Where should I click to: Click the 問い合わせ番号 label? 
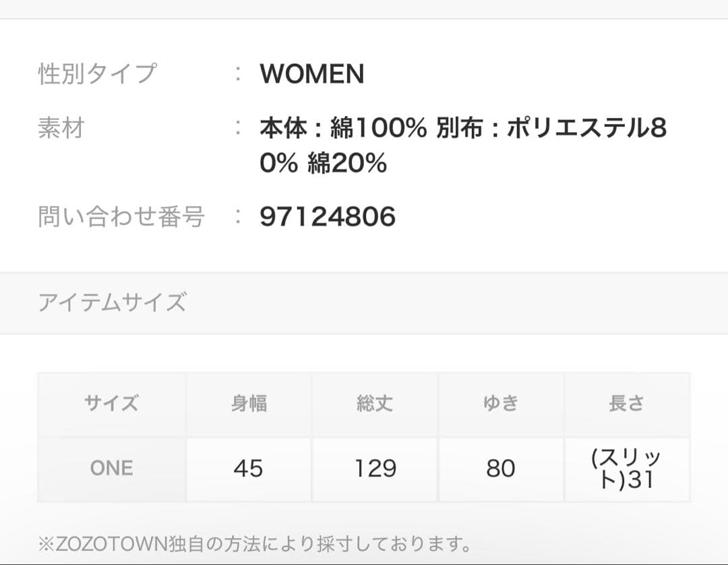coord(121,217)
